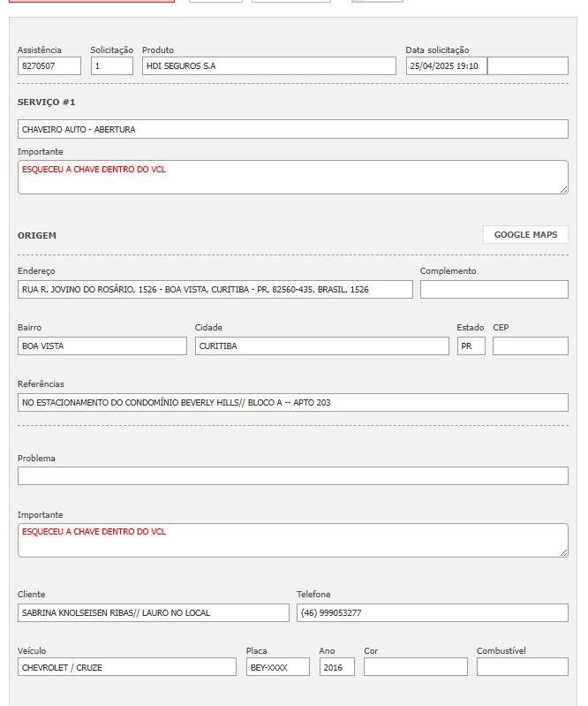588x706 pixels.
Task: Click the GOOGLE MAPS button
Action: pyautogui.click(x=525, y=234)
